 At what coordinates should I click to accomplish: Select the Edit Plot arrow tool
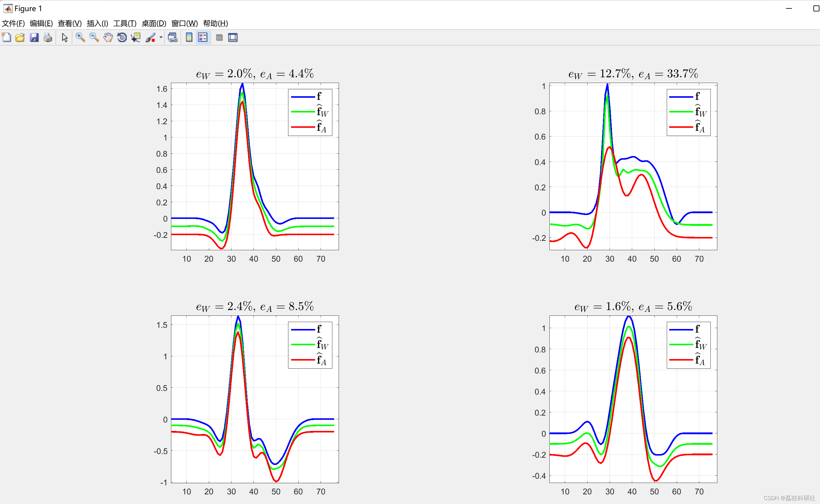(x=65, y=37)
